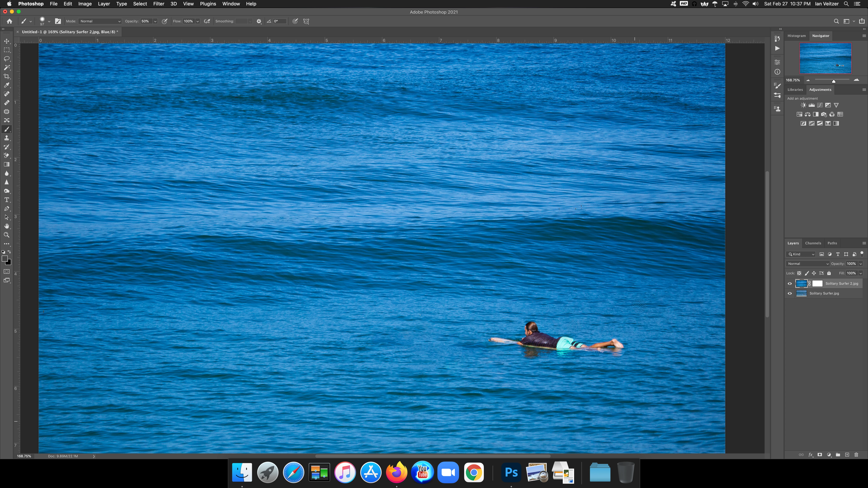This screenshot has height=488, width=868.
Task: Add layer mask icon at panel bottom
Action: tap(820, 455)
